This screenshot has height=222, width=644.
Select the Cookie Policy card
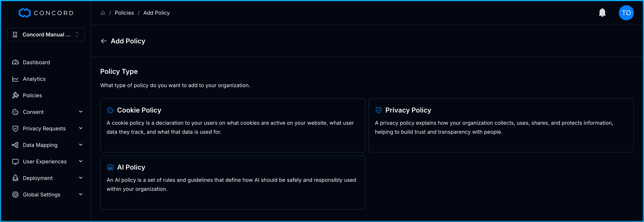[232, 125]
